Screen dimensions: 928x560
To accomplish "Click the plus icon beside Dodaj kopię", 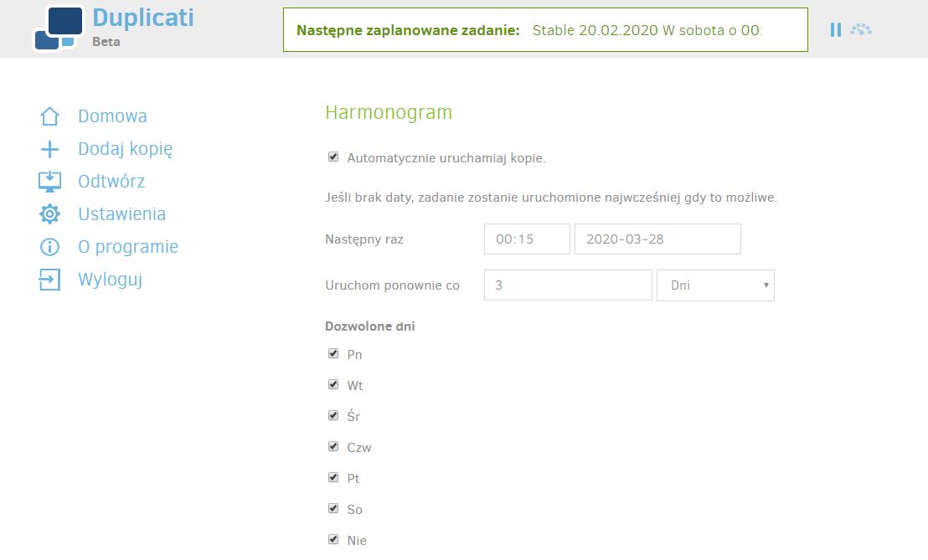I will pos(49,149).
